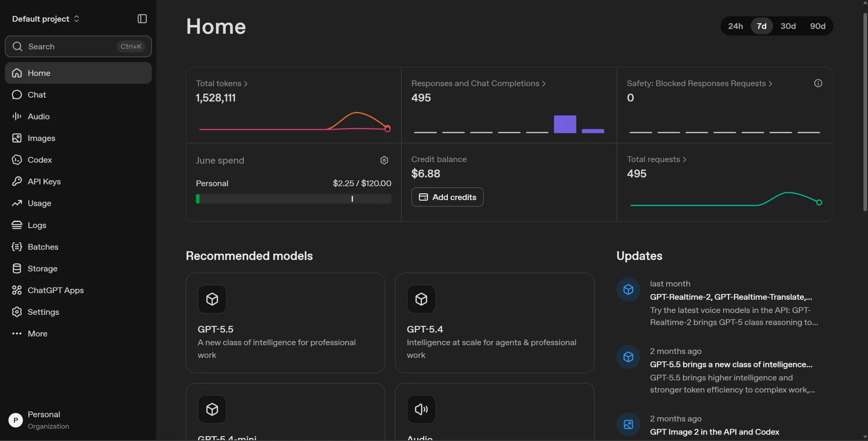The image size is (868, 441).
Task: Click the card icon in Add credits
Action: [423, 197]
